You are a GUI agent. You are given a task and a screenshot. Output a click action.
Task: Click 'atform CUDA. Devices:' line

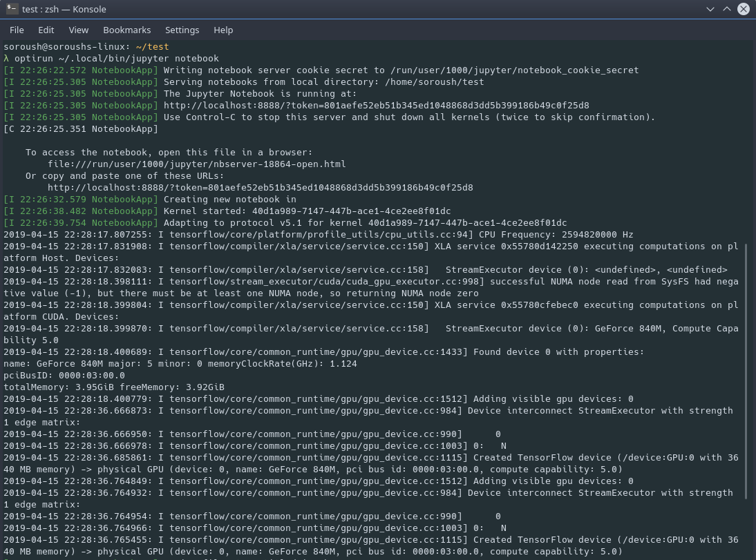point(62,317)
